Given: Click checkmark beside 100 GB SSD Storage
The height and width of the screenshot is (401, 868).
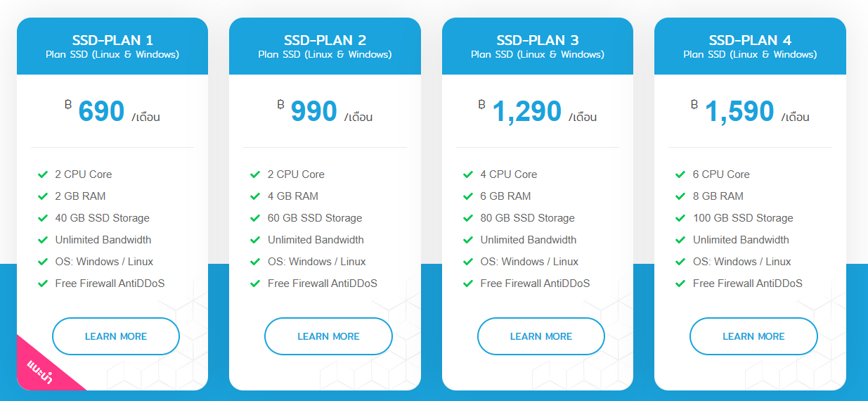Looking at the screenshot, I should (680, 218).
